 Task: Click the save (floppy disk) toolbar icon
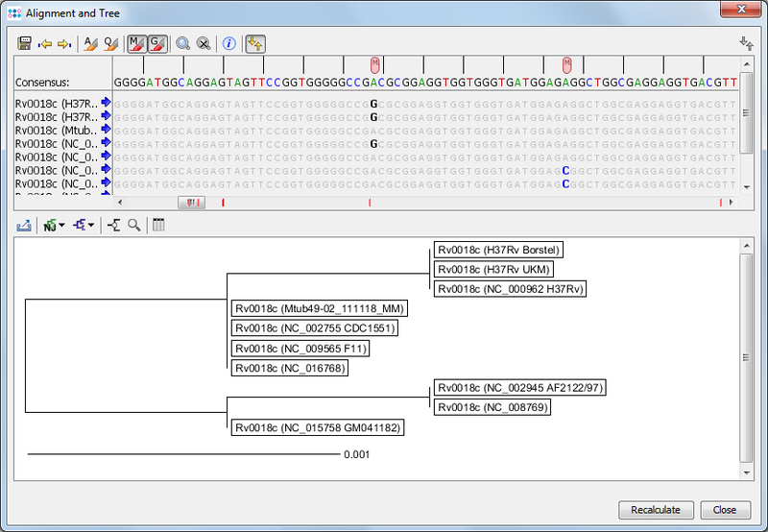(x=25, y=44)
